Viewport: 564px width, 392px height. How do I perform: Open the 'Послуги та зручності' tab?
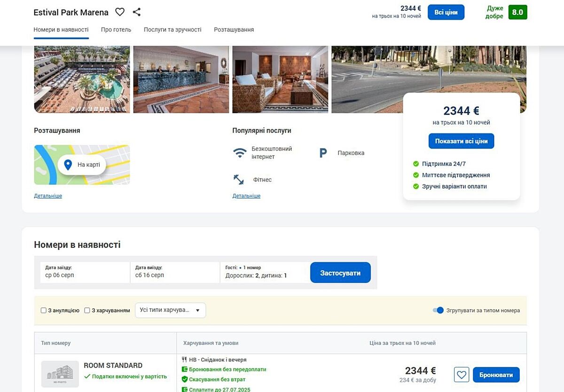pyautogui.click(x=172, y=30)
